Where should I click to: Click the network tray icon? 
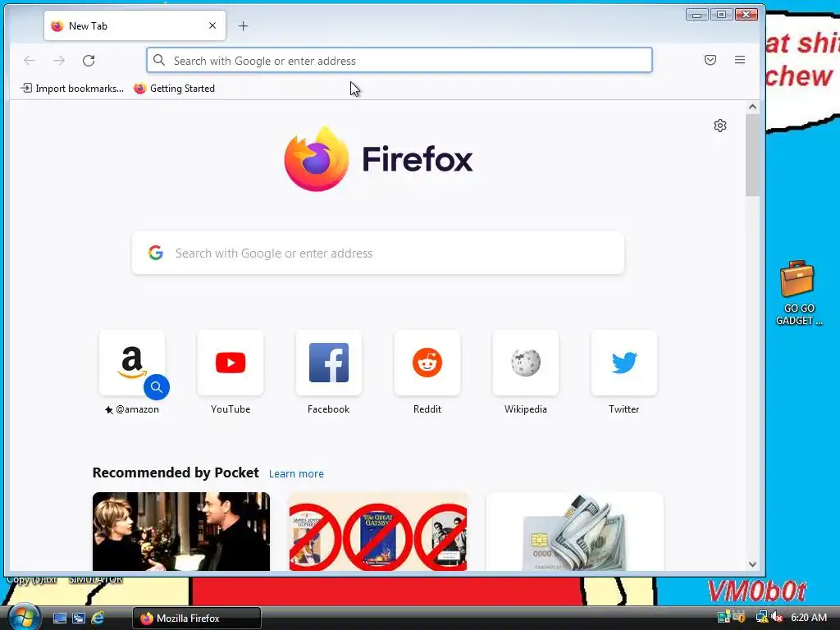[x=760, y=618]
